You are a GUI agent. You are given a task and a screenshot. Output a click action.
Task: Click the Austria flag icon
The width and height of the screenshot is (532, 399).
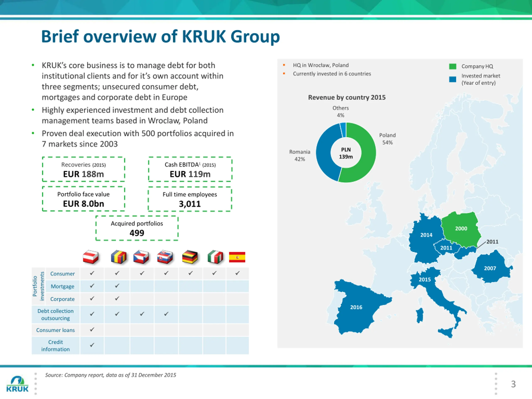tap(91, 257)
